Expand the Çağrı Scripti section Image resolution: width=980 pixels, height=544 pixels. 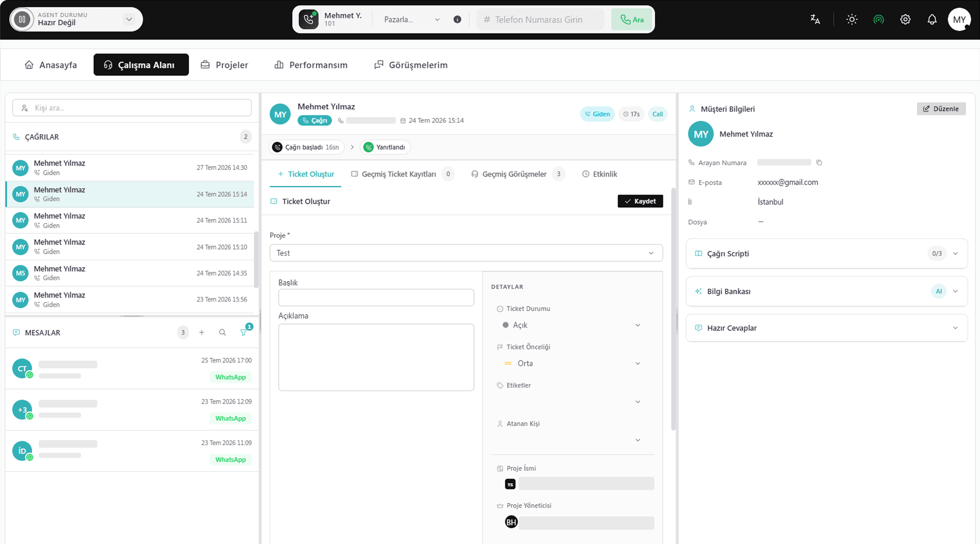point(827,254)
